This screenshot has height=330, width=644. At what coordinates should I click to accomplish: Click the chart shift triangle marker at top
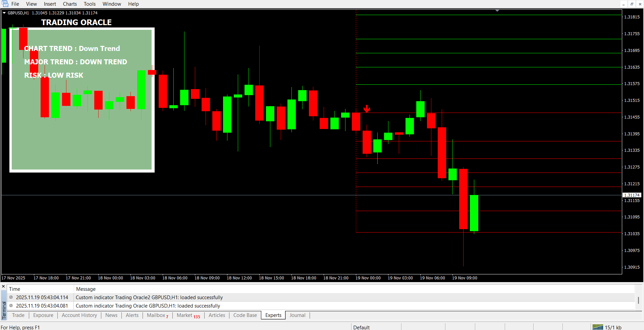(x=497, y=11)
